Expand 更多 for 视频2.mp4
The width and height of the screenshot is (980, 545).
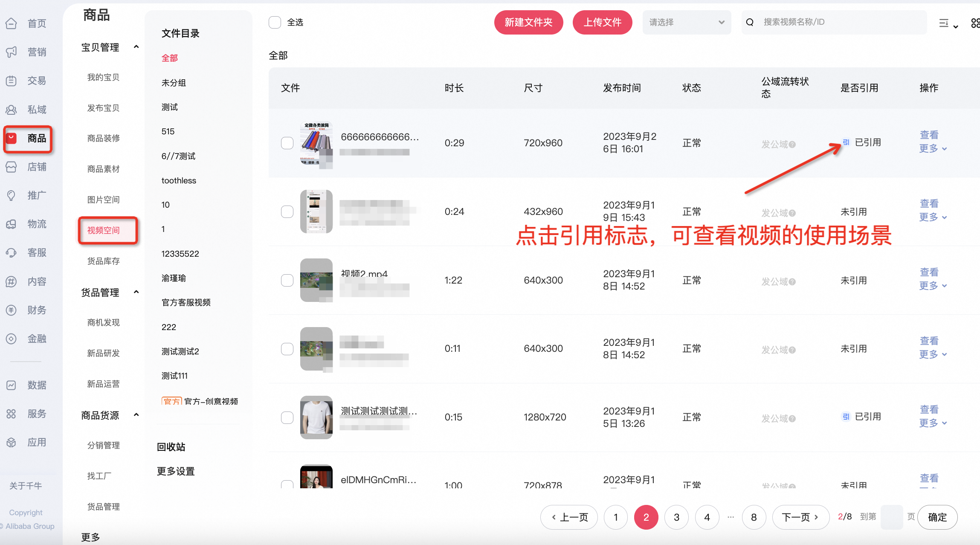pyautogui.click(x=933, y=286)
